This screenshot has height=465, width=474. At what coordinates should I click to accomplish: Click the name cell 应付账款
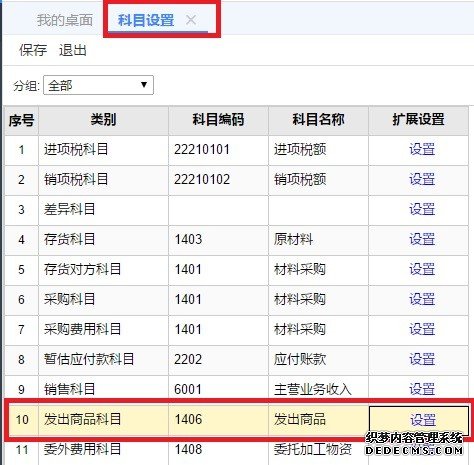coord(318,360)
